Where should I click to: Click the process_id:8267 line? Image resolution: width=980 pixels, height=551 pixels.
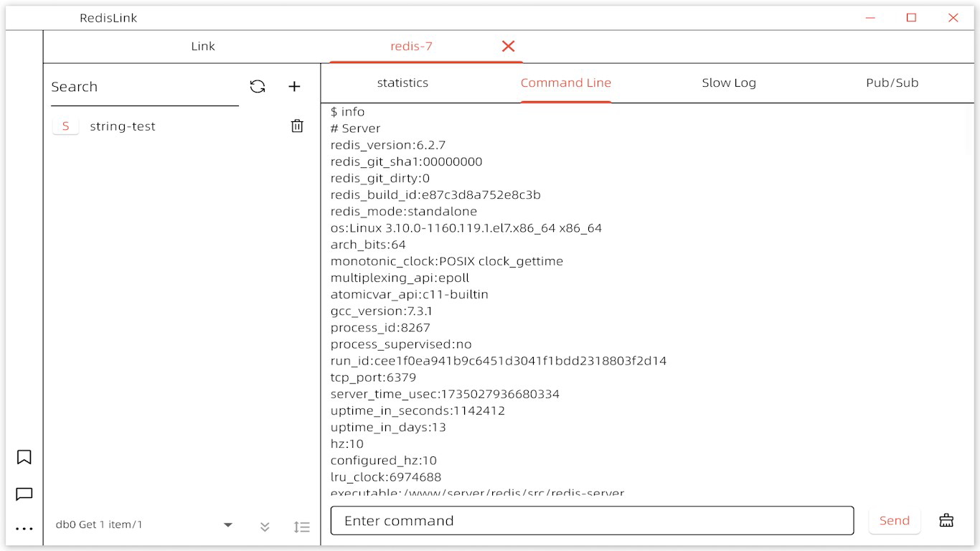[380, 328]
